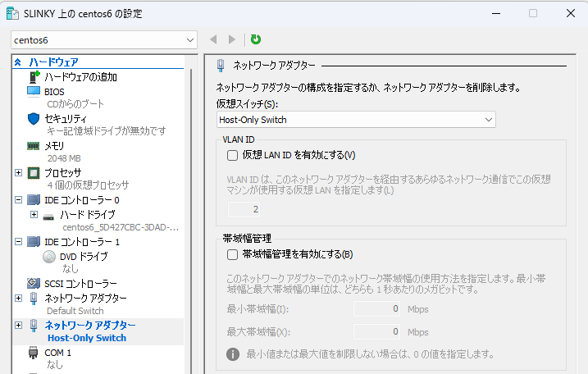588x374 pixels.
Task: Expand the Default Switch network adapter node
Action: coord(18,299)
